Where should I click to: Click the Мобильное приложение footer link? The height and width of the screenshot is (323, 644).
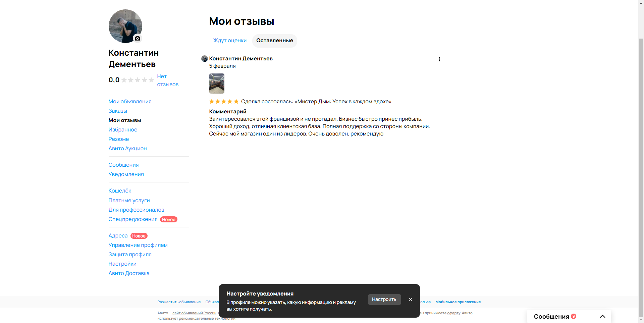458,302
